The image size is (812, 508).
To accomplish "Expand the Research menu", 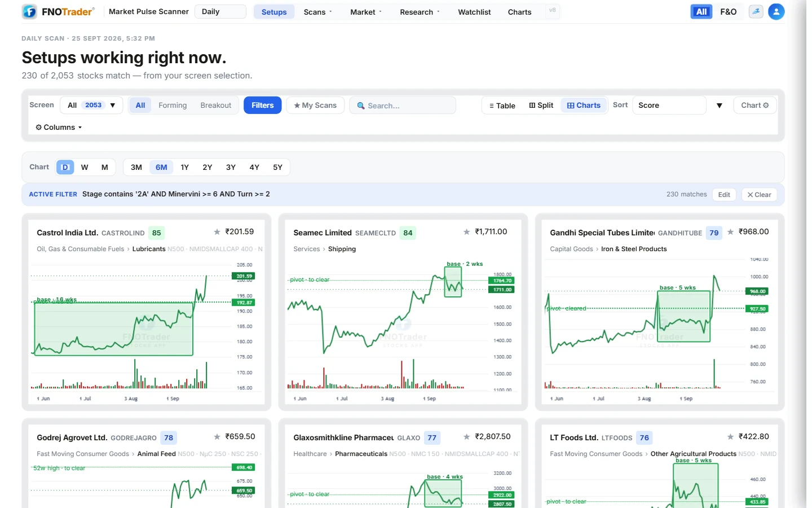I will click(420, 12).
